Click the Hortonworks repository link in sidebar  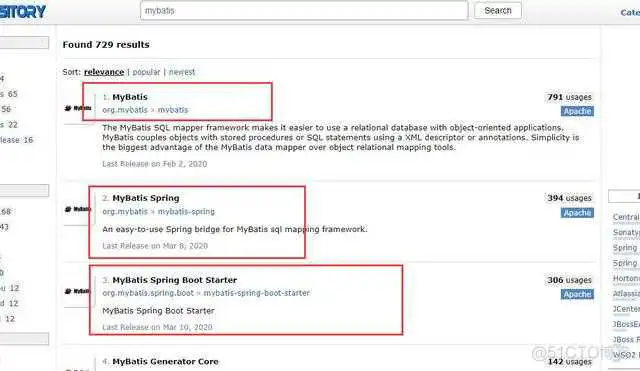coord(626,279)
